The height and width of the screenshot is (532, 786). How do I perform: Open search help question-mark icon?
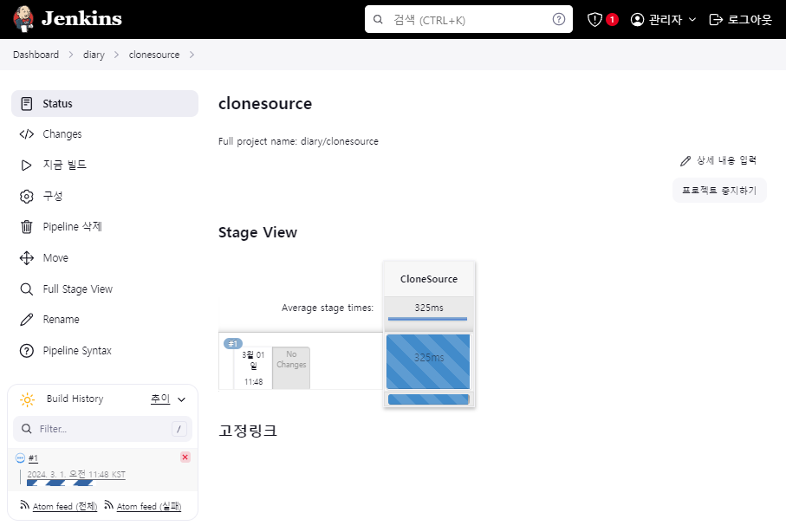(558, 19)
